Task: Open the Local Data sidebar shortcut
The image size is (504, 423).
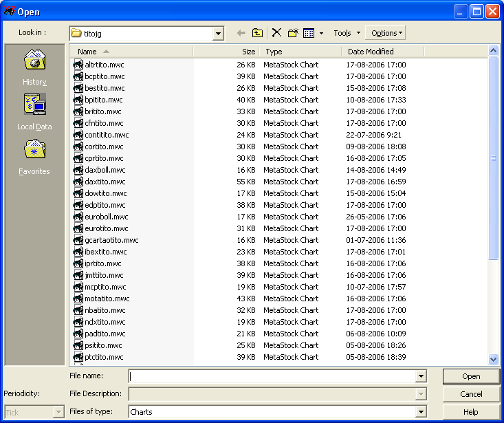Action: coord(34,112)
